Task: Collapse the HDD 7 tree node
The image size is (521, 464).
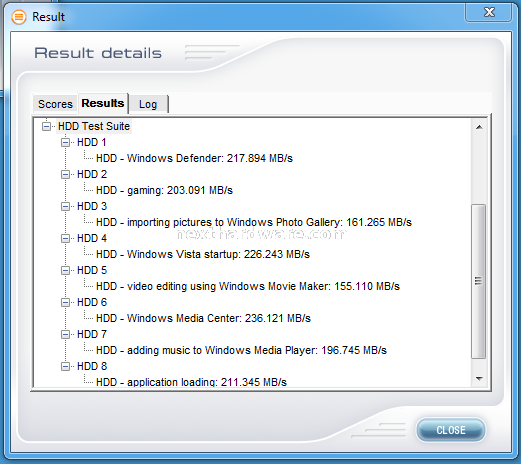Action: pyautogui.click(x=65, y=335)
